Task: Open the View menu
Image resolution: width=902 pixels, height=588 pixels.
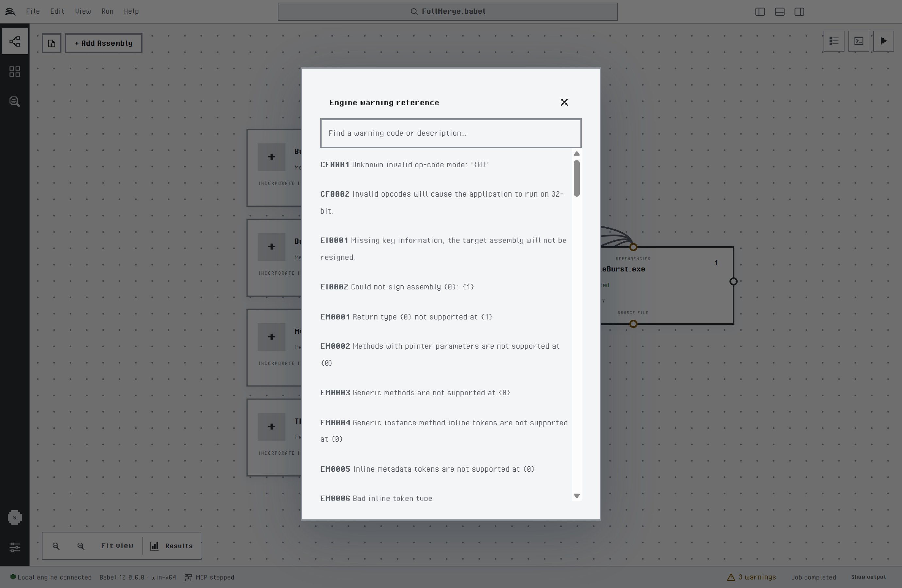Action: 83,11
